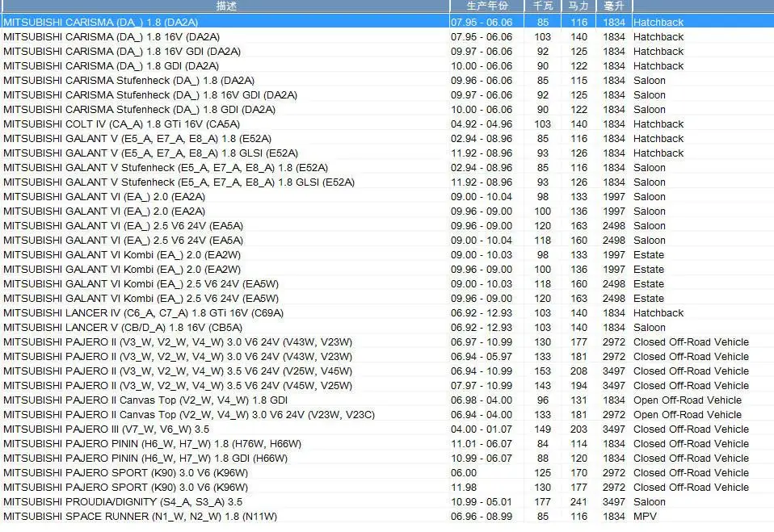Viewport: 774px width, 532px height.
Task: Select GALANT VI Kombi 2.5 V6 163 hp description
Action: click(x=141, y=299)
